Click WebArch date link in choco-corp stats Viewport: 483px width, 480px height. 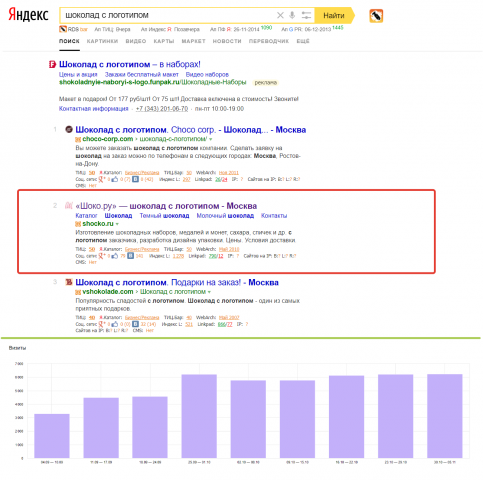(229, 173)
